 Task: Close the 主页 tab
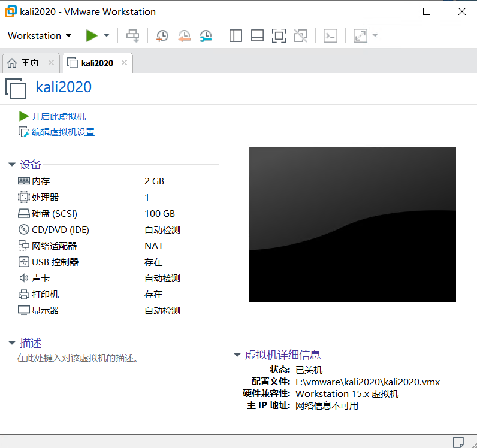(x=51, y=63)
